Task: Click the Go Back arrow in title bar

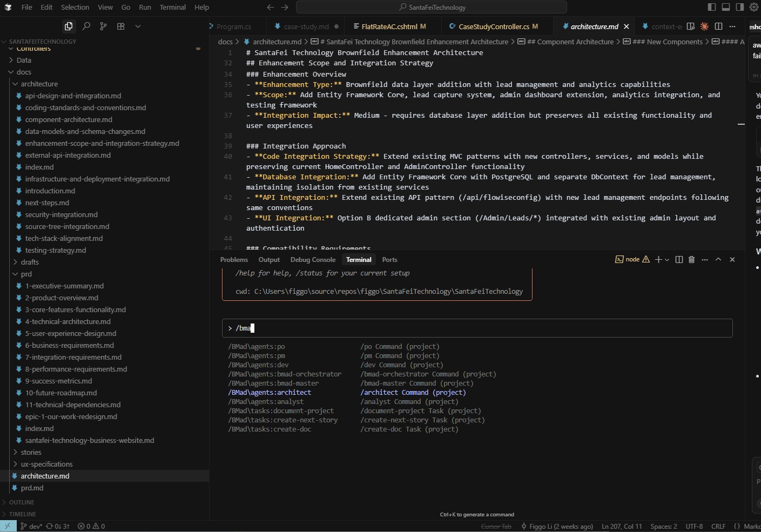Action: 271,7
